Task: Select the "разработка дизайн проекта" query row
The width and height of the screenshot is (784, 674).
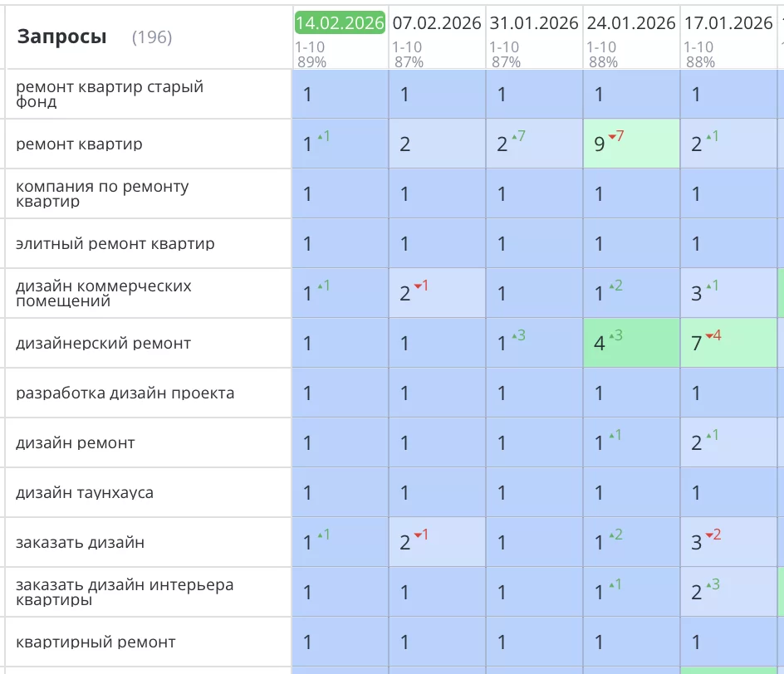Action: [125, 393]
